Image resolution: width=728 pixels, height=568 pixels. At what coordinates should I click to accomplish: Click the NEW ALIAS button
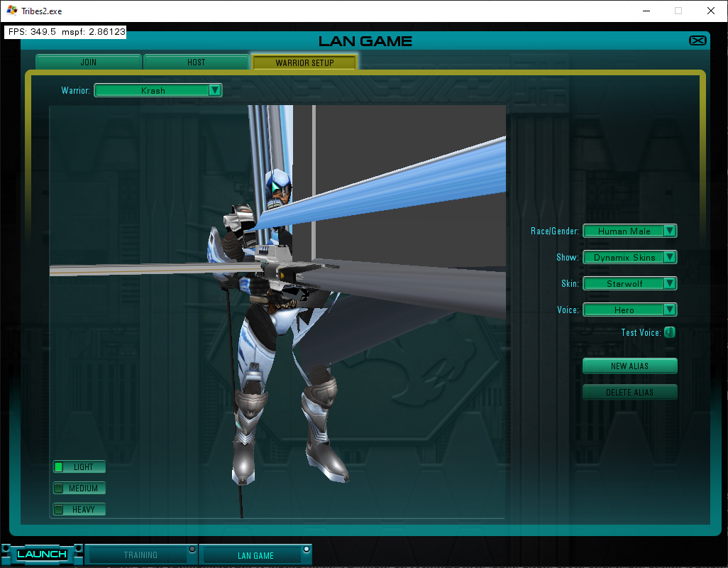630,366
